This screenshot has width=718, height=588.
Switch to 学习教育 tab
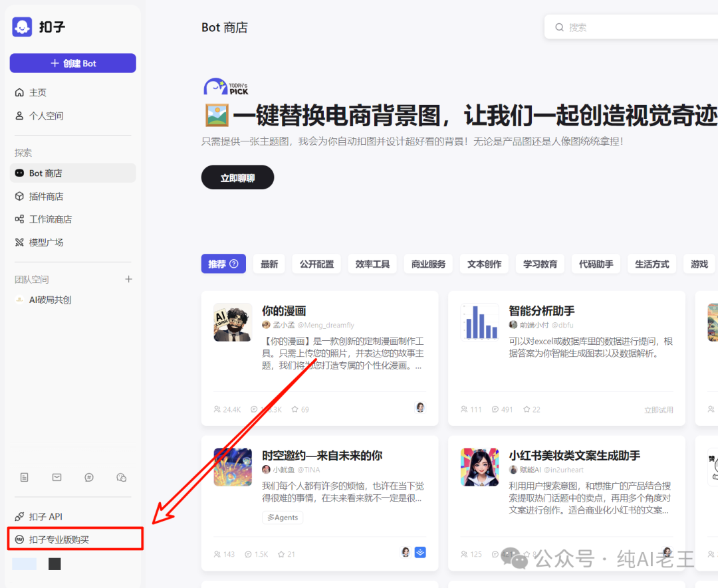click(x=540, y=264)
